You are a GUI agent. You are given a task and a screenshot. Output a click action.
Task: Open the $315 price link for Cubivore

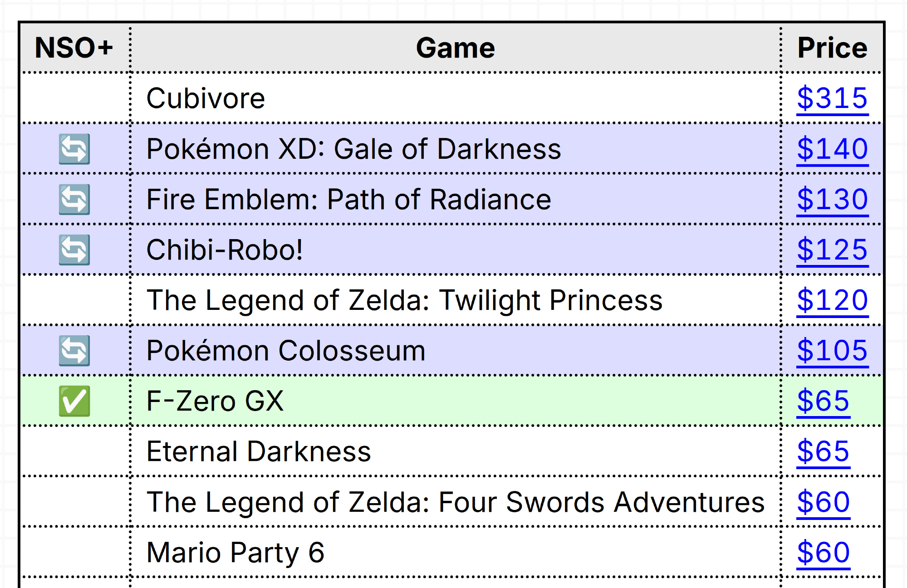click(x=832, y=98)
